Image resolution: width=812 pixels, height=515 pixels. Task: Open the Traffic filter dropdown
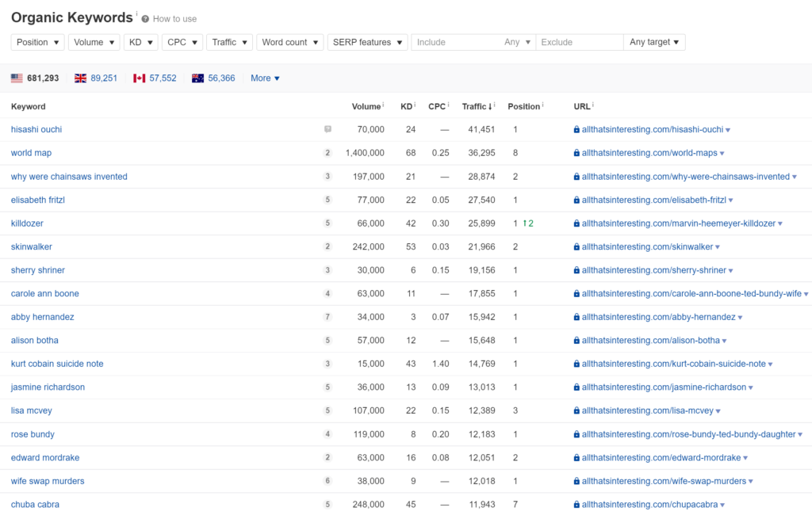229,42
